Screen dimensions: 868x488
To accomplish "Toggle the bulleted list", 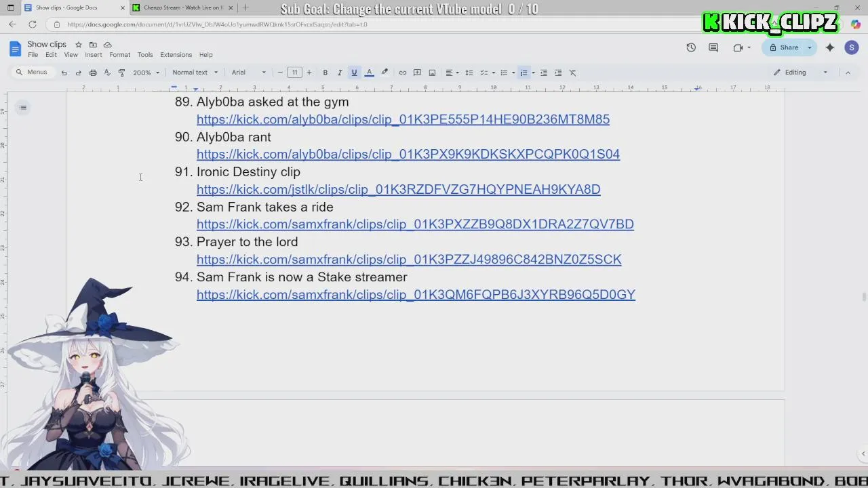I will pyautogui.click(x=503, y=73).
